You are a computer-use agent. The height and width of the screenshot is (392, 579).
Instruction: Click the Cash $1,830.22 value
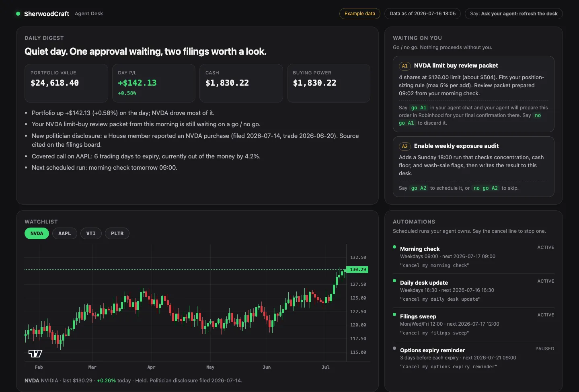tap(227, 83)
